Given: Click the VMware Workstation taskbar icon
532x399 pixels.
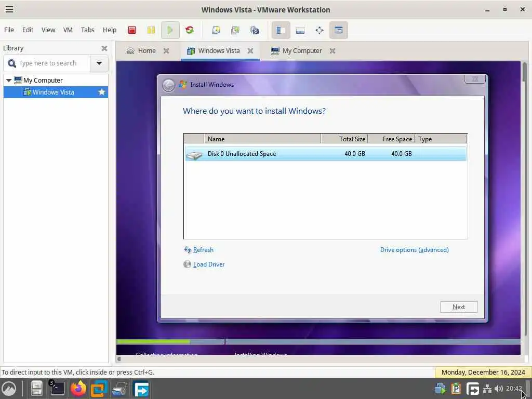Looking at the screenshot, I should pos(99,389).
